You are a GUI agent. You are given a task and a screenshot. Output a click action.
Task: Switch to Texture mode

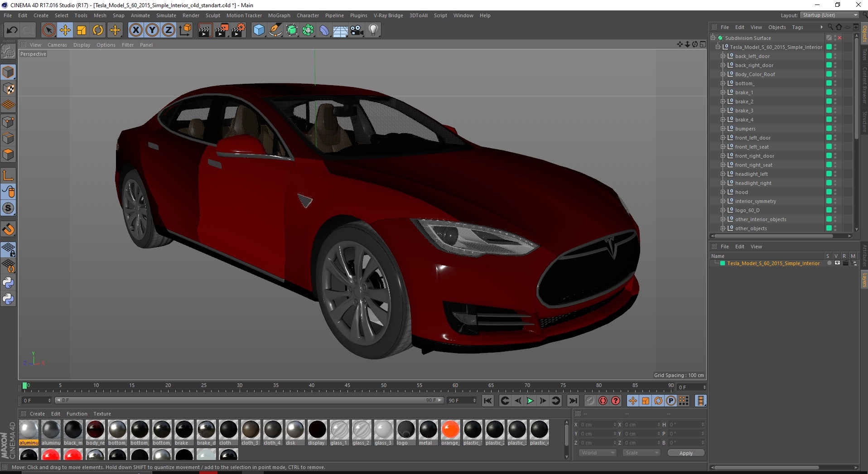tap(8, 89)
